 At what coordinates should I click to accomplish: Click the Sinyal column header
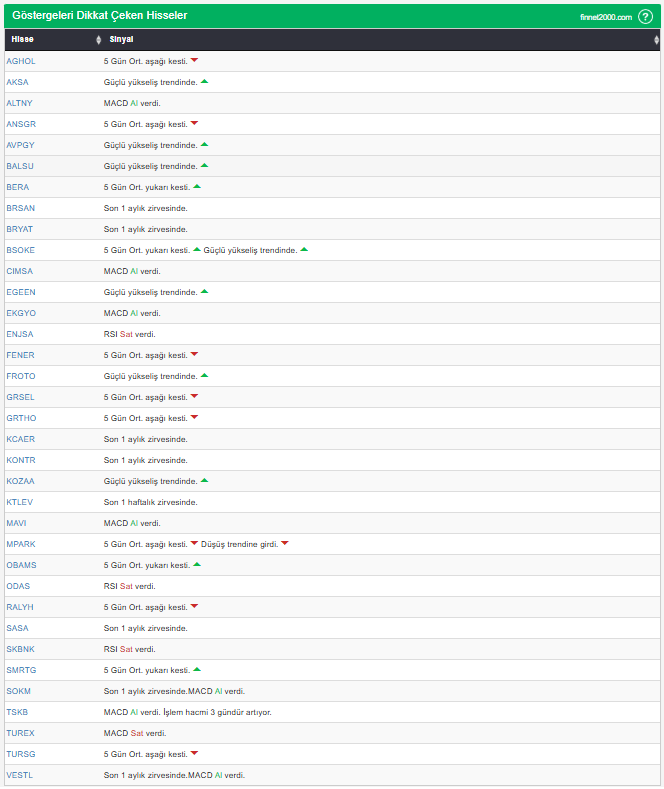point(121,40)
